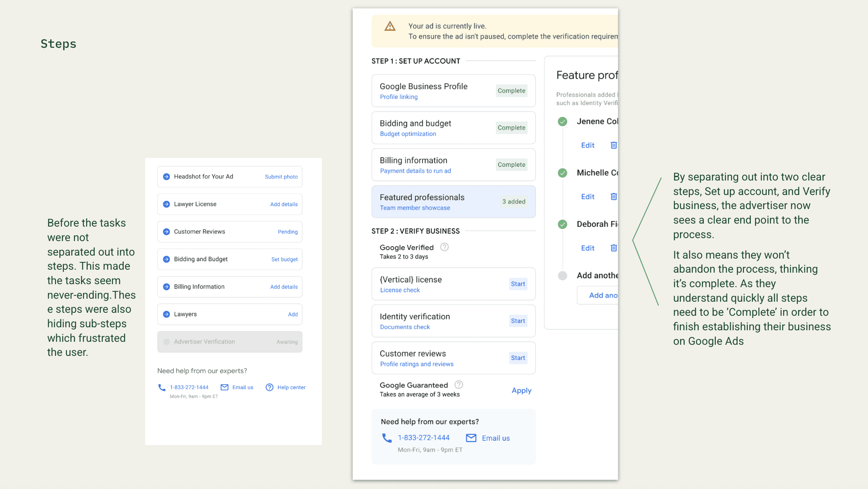Click Add details in the Lawyer License row
The width and height of the screenshot is (868, 489).
coord(284,204)
